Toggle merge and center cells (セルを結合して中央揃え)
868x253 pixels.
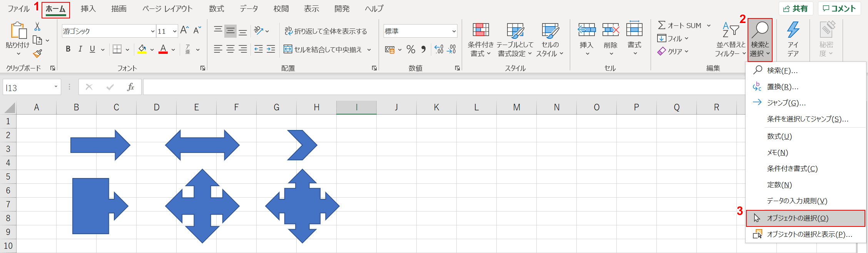click(323, 50)
